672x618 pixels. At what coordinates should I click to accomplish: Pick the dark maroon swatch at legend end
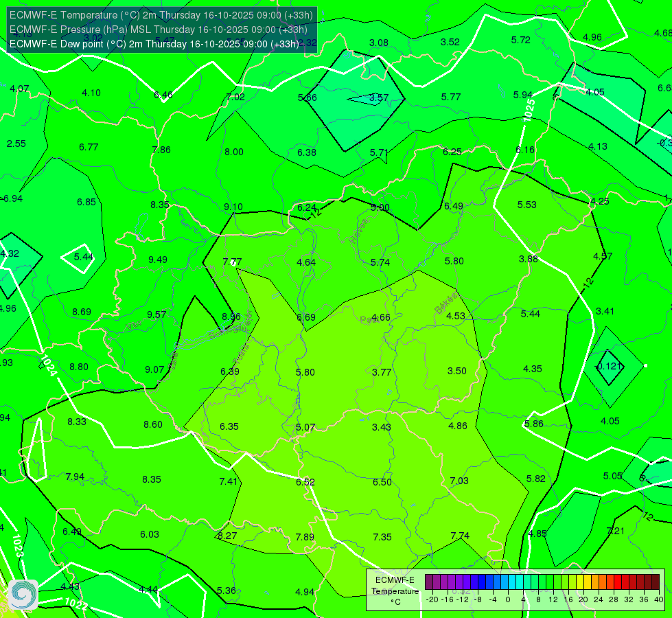pyautogui.click(x=656, y=582)
